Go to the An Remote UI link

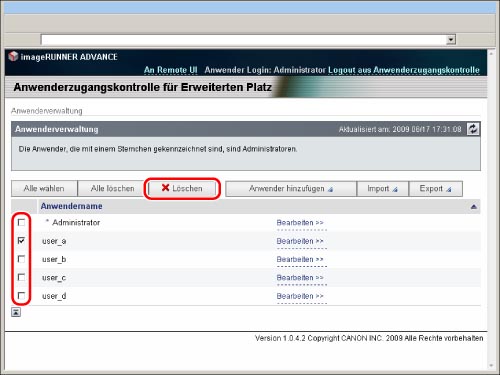tap(171, 70)
